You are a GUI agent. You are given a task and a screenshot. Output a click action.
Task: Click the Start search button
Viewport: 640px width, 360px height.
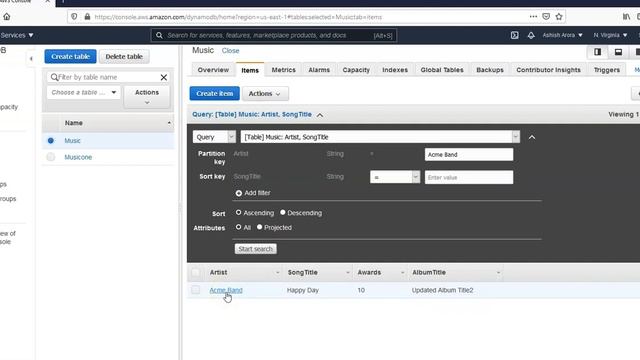pyautogui.click(x=256, y=249)
